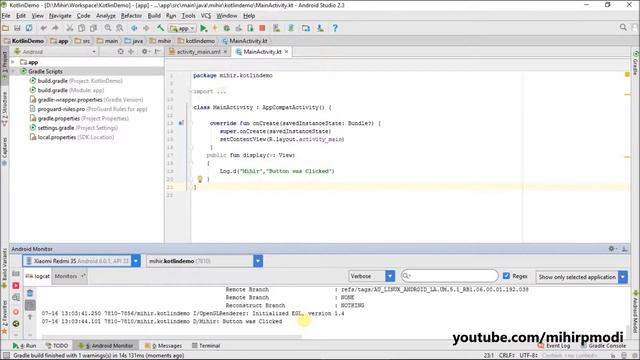The image size is (640, 360).
Task: Click the Attach debugger to process icon
Action: [250, 28]
